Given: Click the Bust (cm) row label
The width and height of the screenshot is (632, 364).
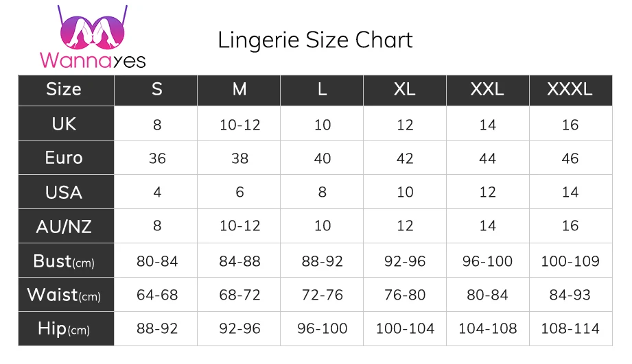Looking at the screenshot, I should tap(64, 261).
